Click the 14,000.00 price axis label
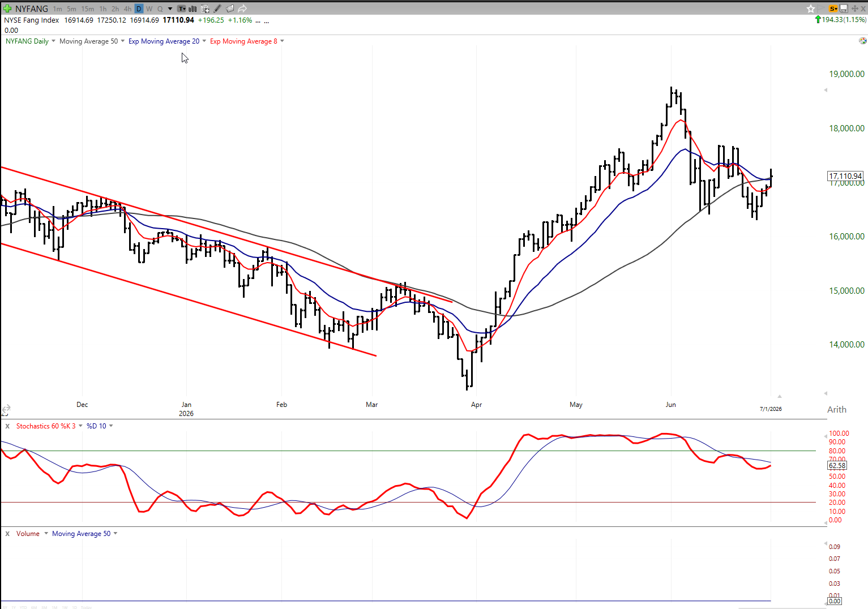This screenshot has height=609, width=868. coord(847,345)
